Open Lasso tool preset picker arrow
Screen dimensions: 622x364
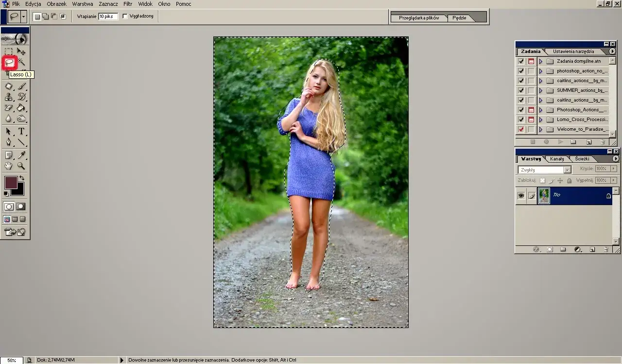(23, 17)
